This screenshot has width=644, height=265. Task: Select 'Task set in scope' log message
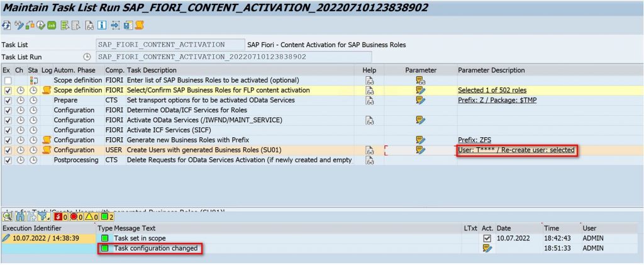[x=140, y=239]
